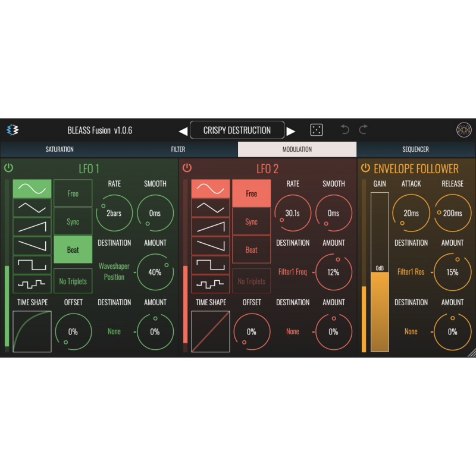This screenshot has height=476, width=476.
Task: Open LFO 1 Waveshaper Position destination selector
Action: (114, 272)
